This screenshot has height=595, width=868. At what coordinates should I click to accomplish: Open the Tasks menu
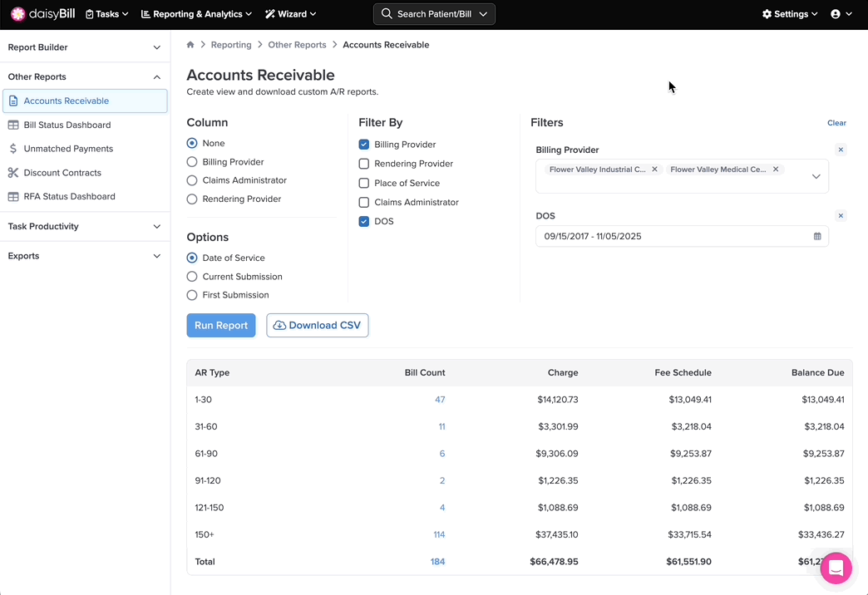point(107,14)
